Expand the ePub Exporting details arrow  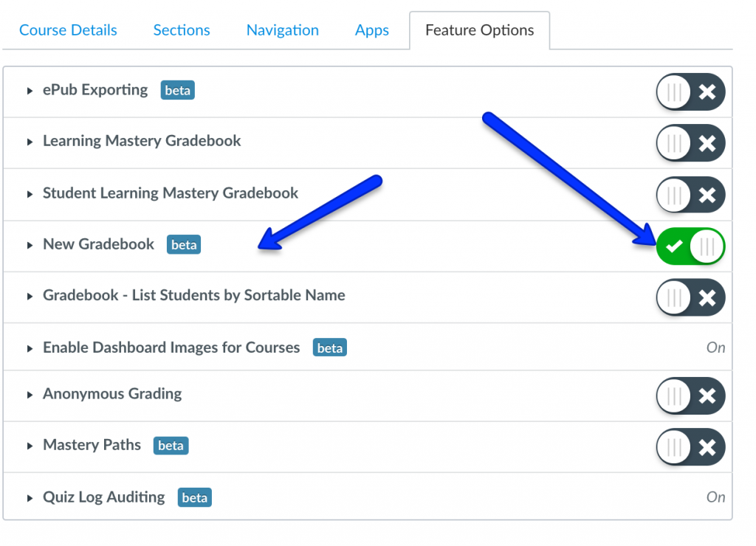click(x=30, y=91)
